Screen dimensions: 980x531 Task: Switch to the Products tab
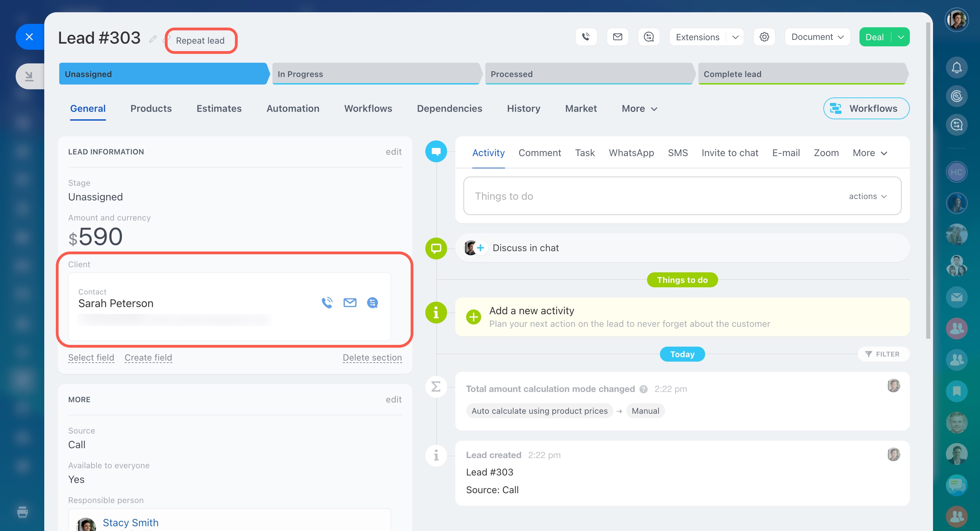[x=151, y=108]
